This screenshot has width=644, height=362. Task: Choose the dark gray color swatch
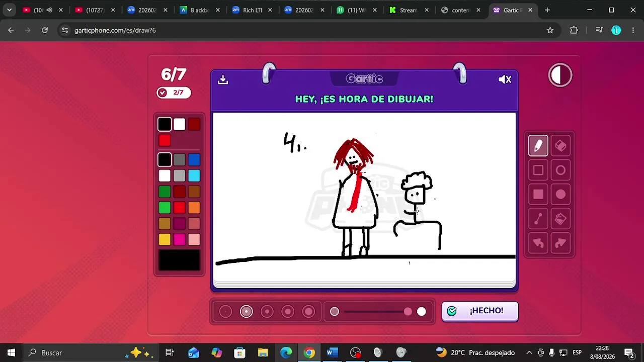179,160
